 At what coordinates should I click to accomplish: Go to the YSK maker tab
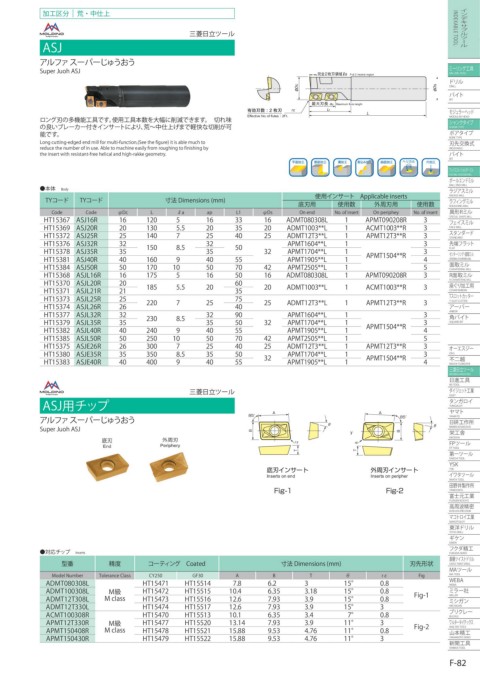click(x=464, y=465)
